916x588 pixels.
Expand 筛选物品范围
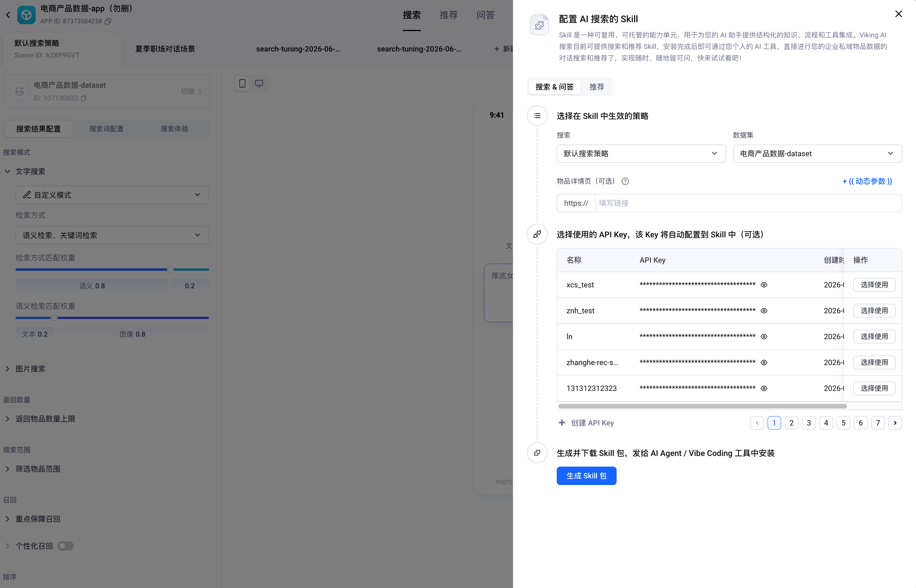[x=7, y=469]
